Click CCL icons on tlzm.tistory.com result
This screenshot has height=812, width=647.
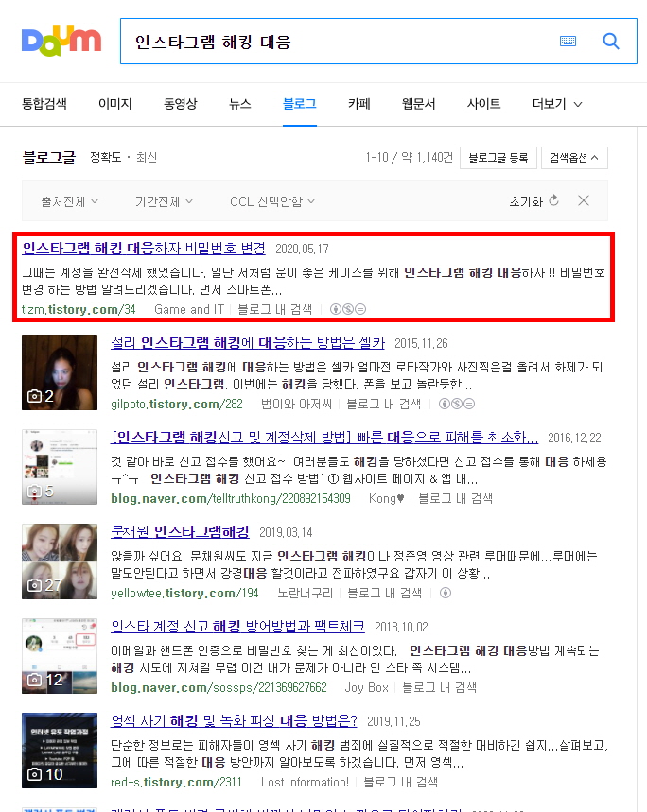tap(347, 309)
